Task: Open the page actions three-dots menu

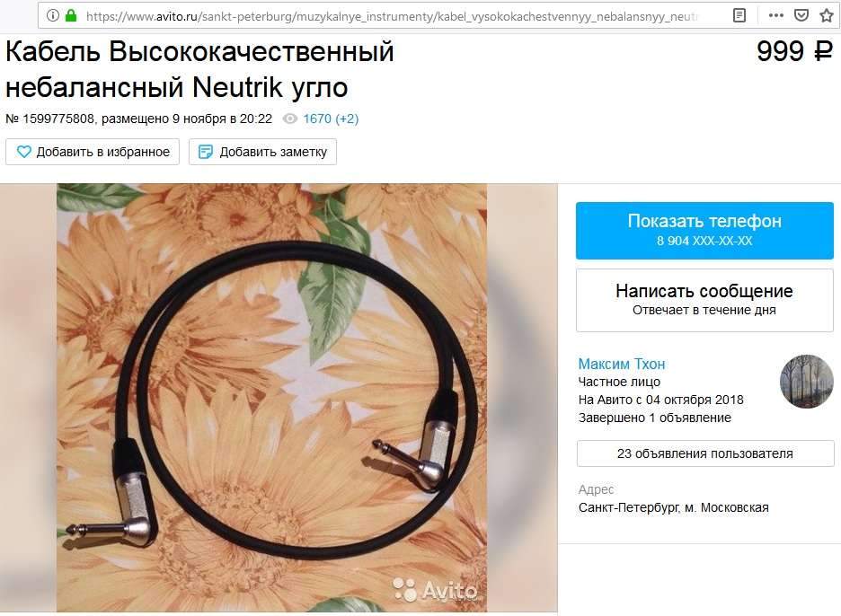Action: [775, 15]
